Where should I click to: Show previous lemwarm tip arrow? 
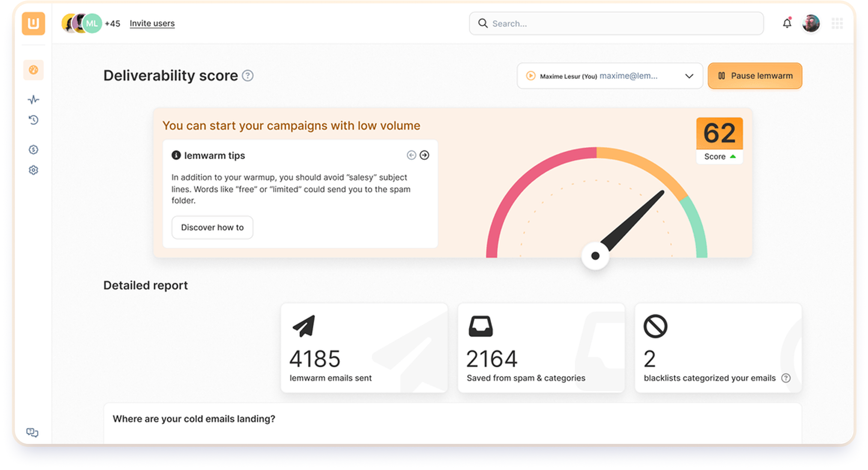[x=411, y=155]
